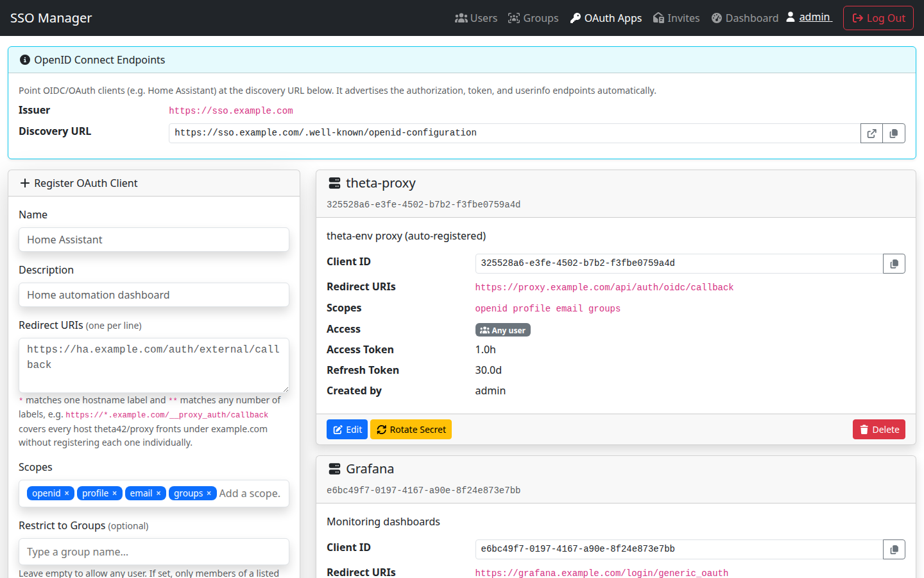Click the Name input with Home Assistant
This screenshot has width=924, height=578.
tap(154, 240)
